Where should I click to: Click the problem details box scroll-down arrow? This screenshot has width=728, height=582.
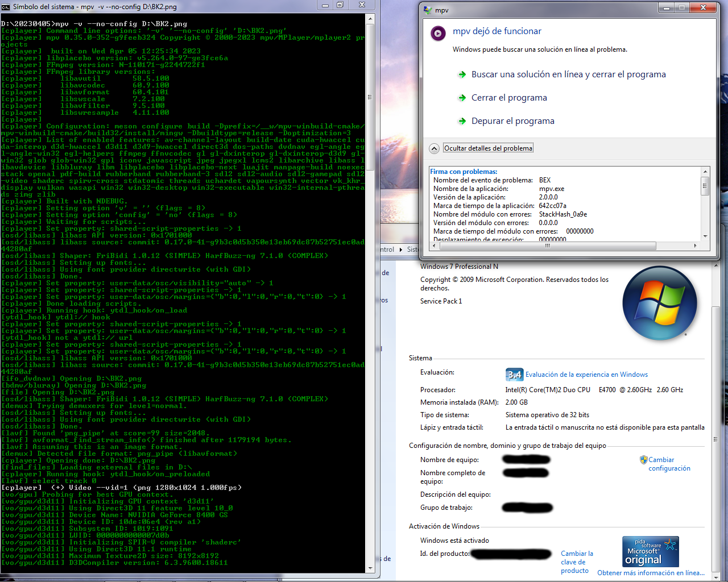(705, 236)
